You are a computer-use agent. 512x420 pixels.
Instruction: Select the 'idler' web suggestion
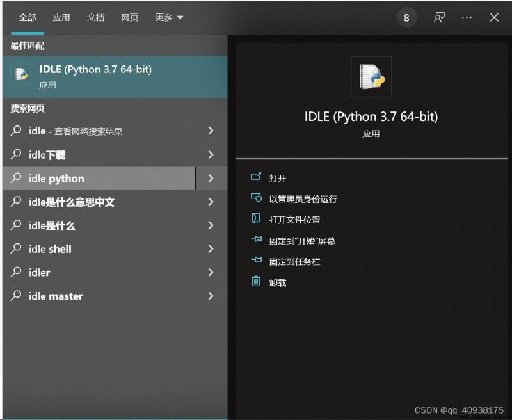click(x=99, y=272)
